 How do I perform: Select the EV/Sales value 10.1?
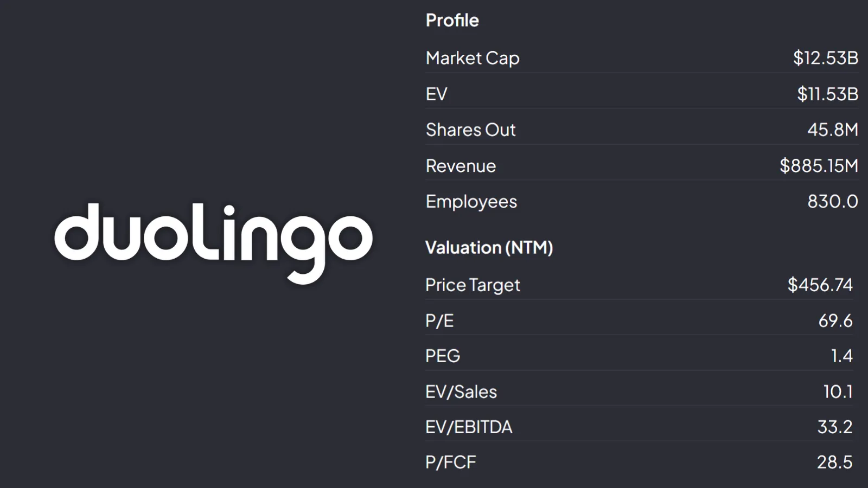tap(838, 391)
